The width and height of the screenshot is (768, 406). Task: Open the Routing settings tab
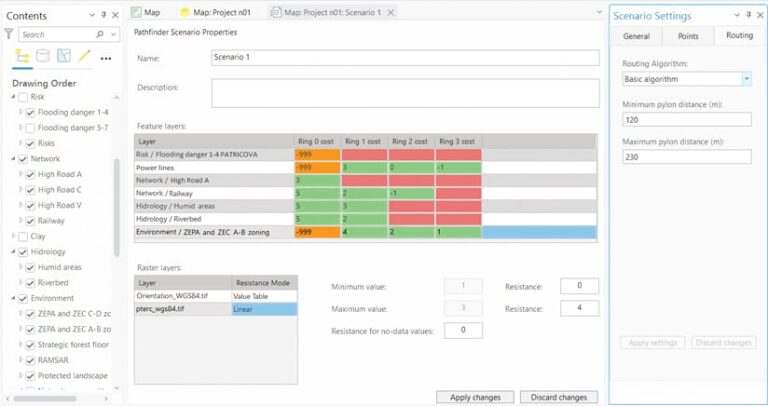pyautogui.click(x=739, y=35)
